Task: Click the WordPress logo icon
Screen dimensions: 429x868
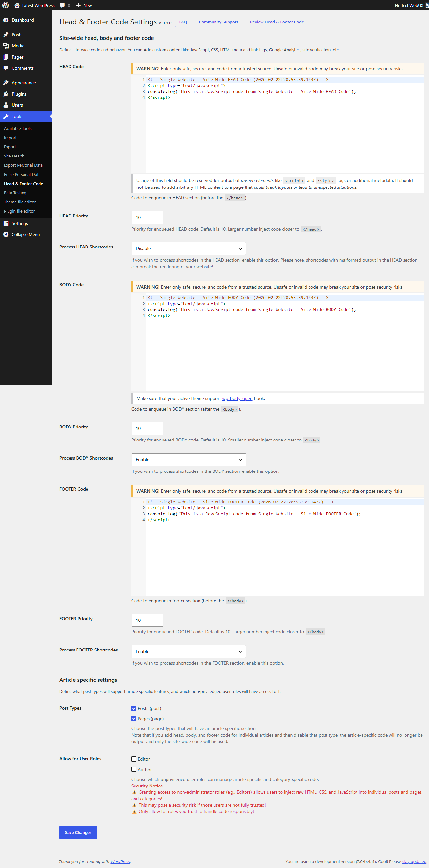Action: [6, 5]
